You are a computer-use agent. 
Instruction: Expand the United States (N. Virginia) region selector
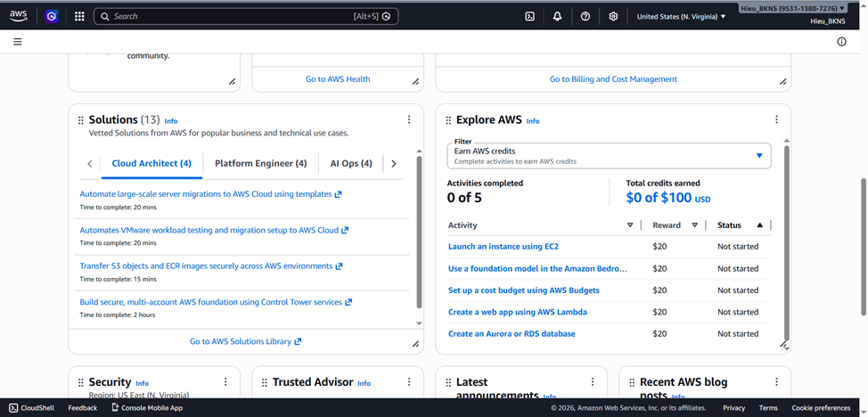[681, 17]
